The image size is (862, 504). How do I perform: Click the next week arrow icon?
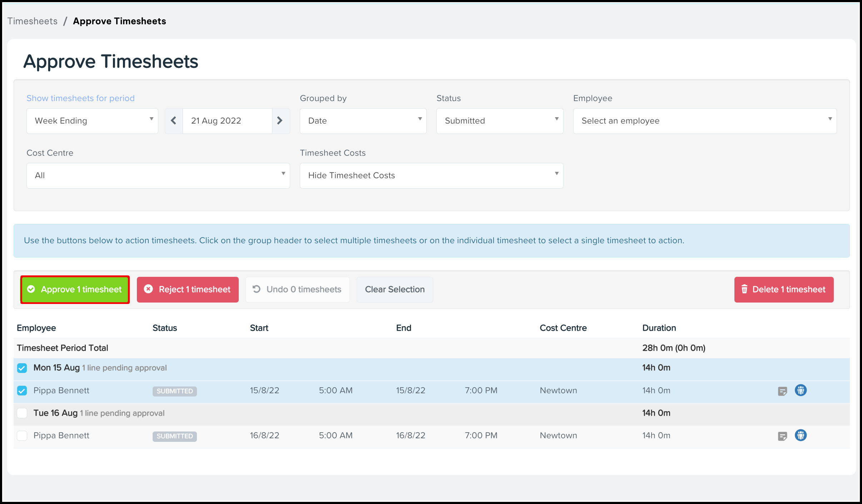[280, 121]
